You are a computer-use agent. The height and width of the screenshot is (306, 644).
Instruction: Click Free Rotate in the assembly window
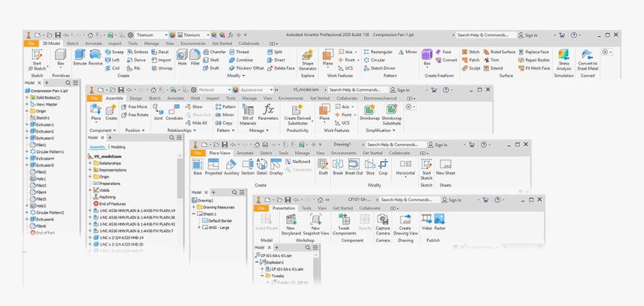136,115
